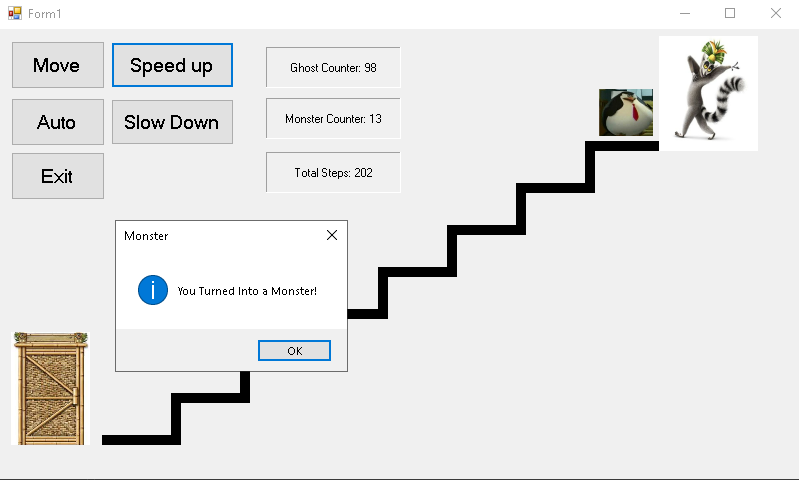Click the Ghost Counter label
This screenshot has height=480, width=799.
[333, 68]
